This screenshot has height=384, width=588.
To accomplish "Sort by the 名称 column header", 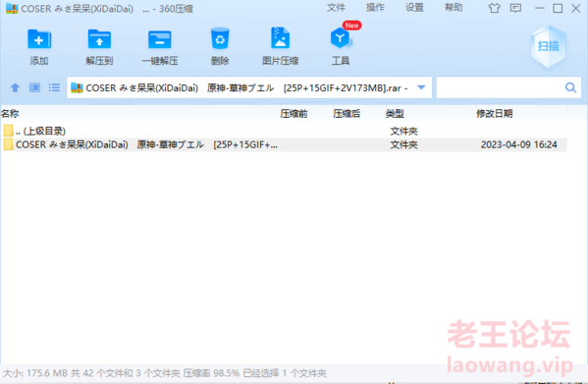I will [x=10, y=113].
